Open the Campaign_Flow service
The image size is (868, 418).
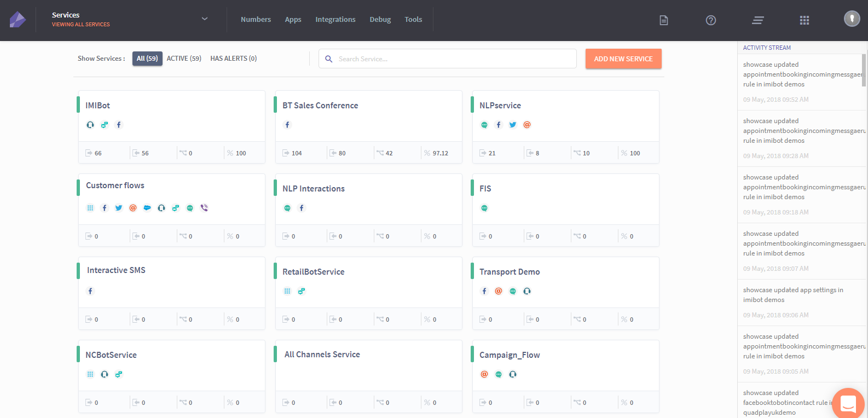(510, 355)
